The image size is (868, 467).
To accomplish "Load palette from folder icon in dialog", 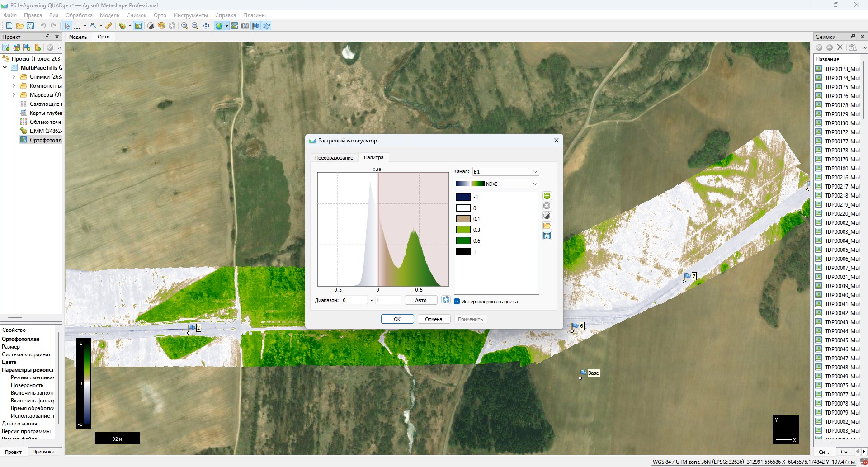I will point(547,226).
